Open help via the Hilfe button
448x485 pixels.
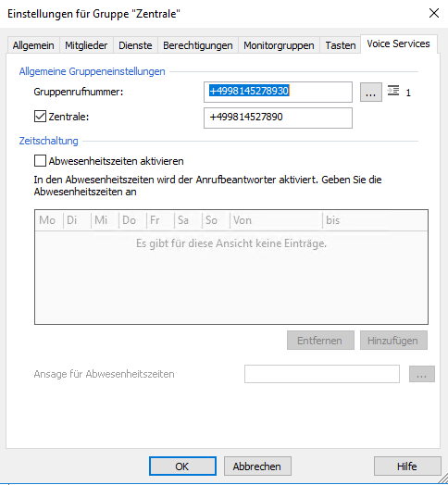click(407, 466)
